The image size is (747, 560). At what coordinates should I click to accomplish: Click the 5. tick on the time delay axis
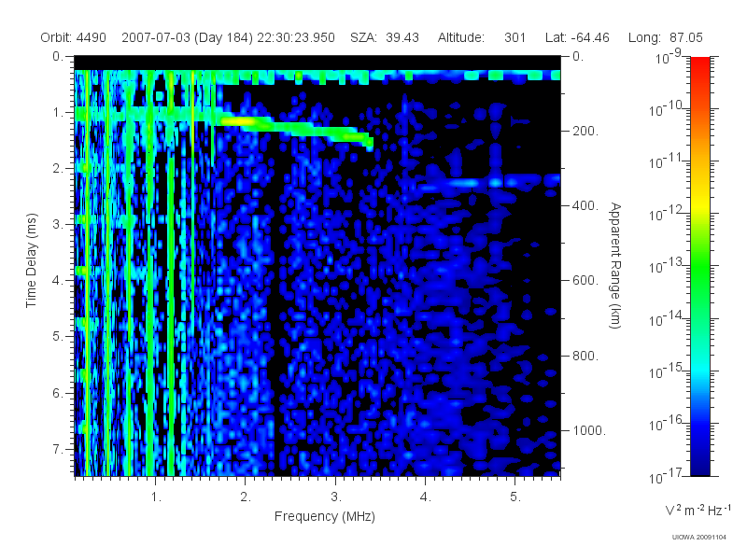click(x=58, y=337)
